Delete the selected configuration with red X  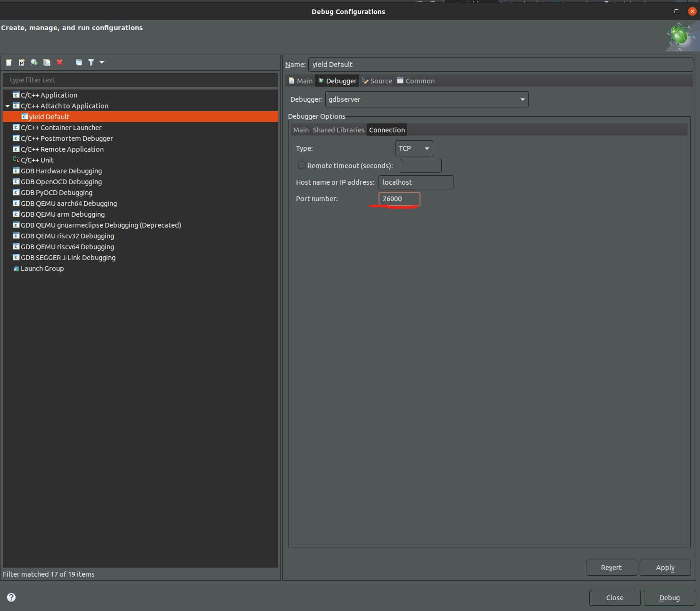(x=59, y=62)
